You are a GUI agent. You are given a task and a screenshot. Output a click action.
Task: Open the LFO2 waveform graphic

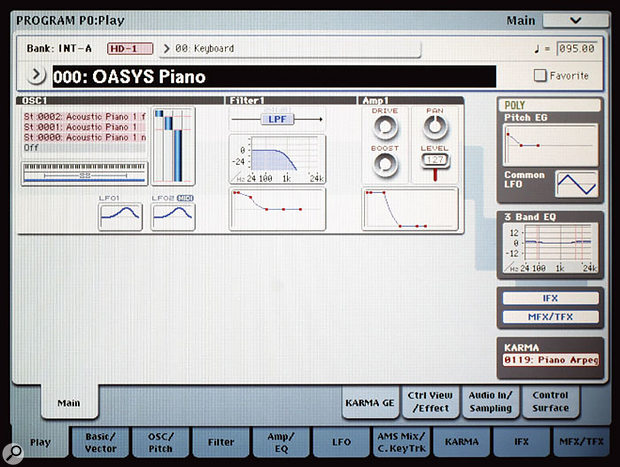click(173, 216)
